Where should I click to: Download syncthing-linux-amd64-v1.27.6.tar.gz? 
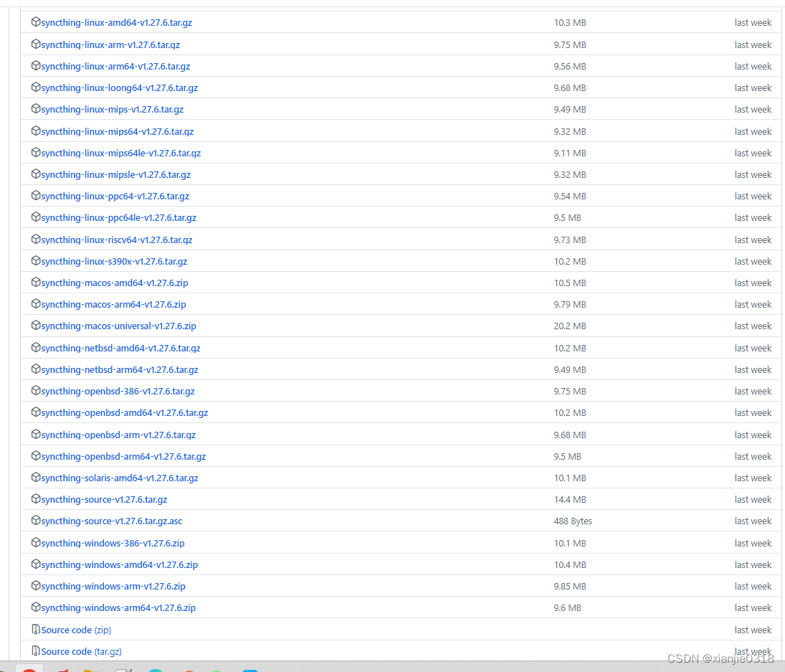[117, 22]
